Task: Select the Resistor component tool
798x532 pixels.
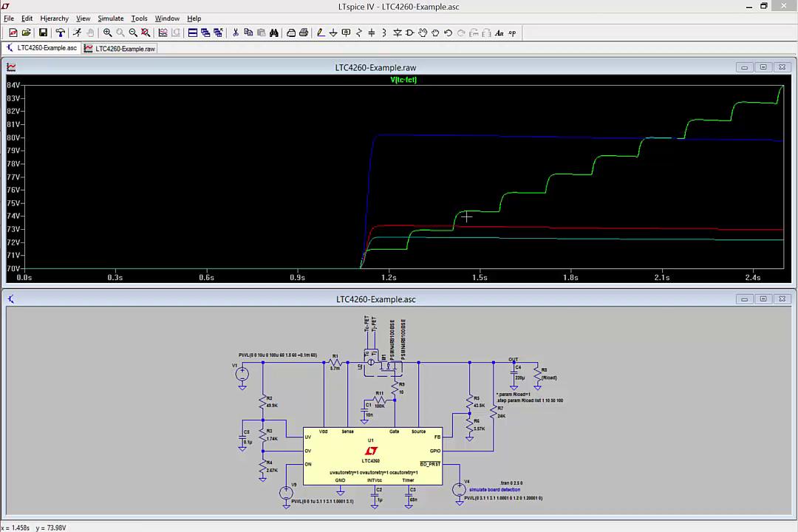Action: coord(359,33)
